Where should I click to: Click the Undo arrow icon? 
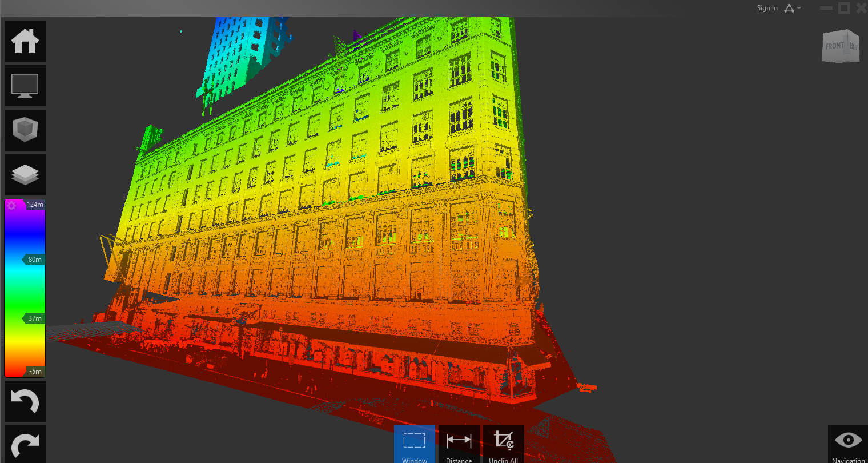pos(25,401)
